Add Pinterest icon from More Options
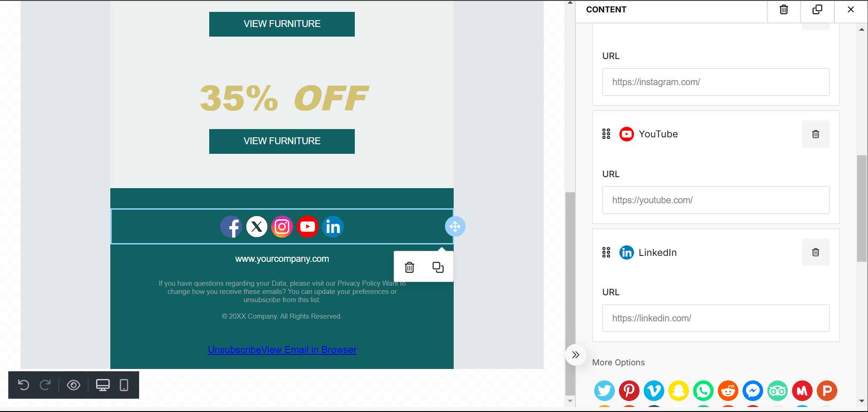Screen dimensions: 868x412 (629, 390)
